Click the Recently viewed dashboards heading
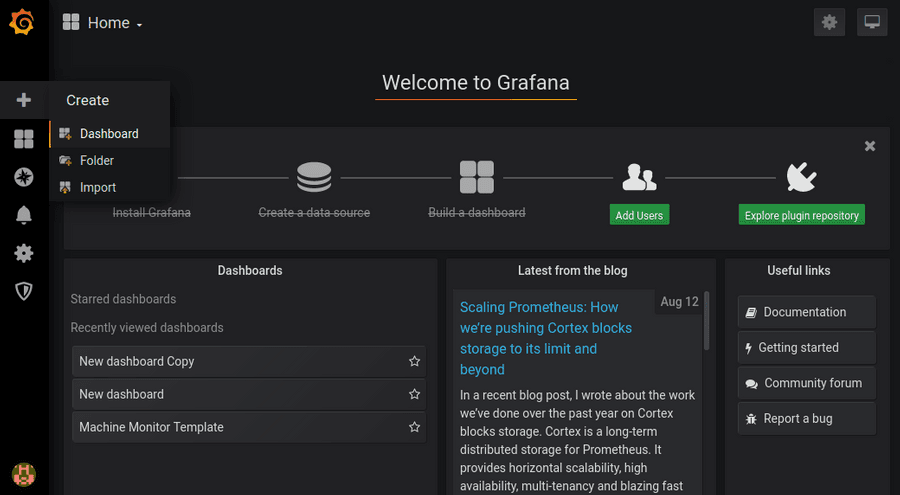Image resolution: width=900 pixels, height=495 pixels. 147,328
